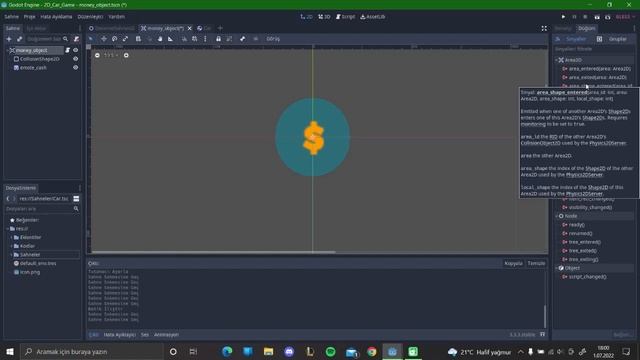
Task: Collapse the res:// root folder
Action: pos(8,229)
